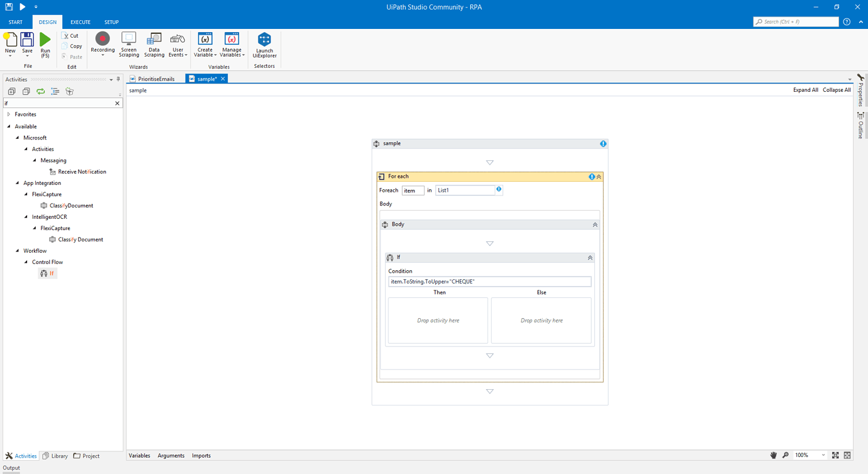Viewport: 868px width, 474px height.
Task: Expand the Favorites tree node
Action: (9, 114)
